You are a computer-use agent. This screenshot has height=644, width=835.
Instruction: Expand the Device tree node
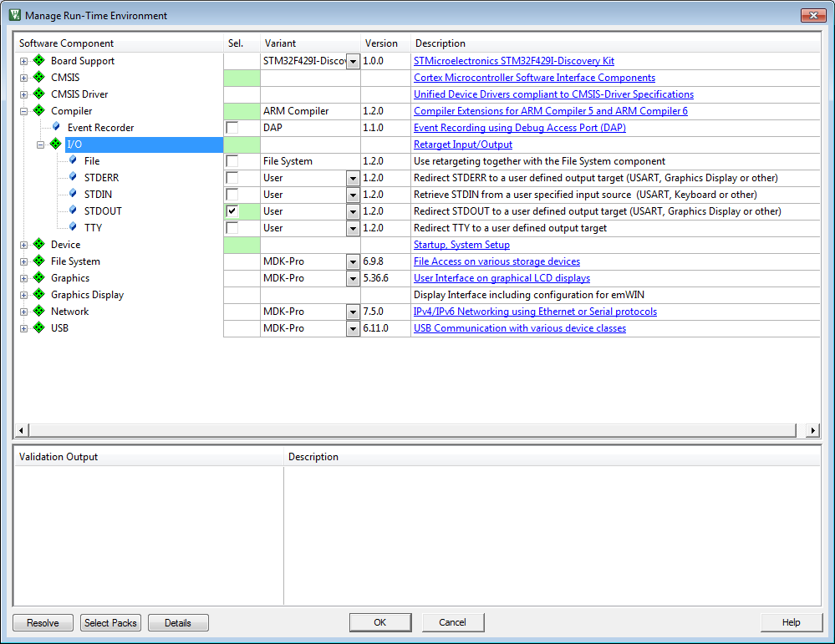[24, 245]
